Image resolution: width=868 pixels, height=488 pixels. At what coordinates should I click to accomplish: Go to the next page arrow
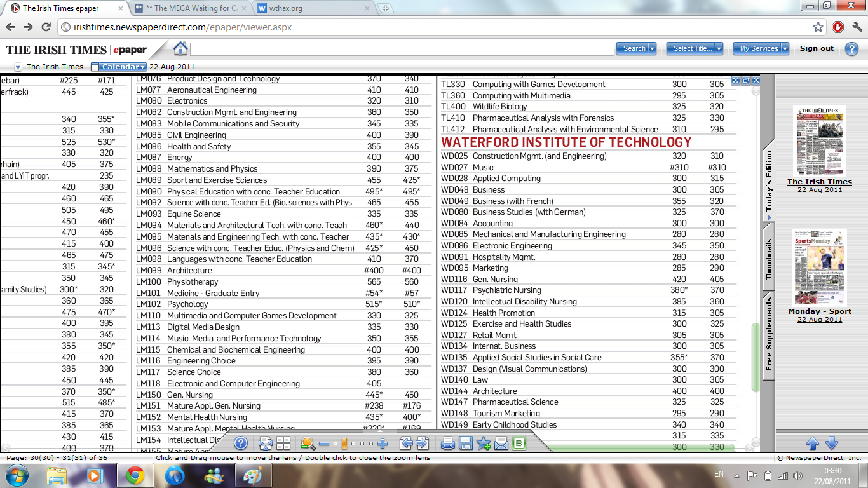point(421,444)
